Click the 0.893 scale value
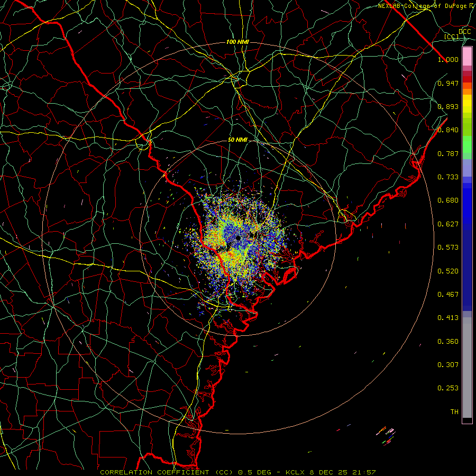 448,106
